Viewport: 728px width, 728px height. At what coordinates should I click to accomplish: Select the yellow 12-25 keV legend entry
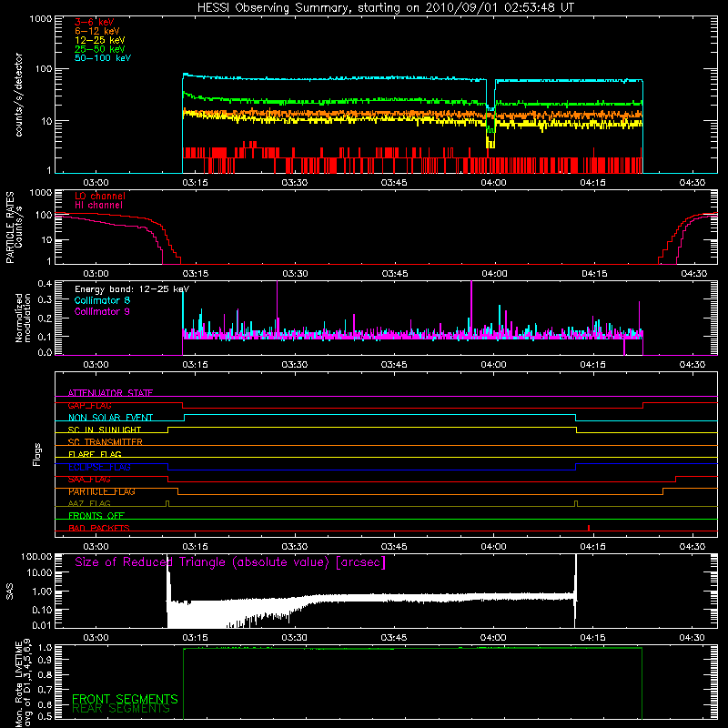click(x=99, y=40)
